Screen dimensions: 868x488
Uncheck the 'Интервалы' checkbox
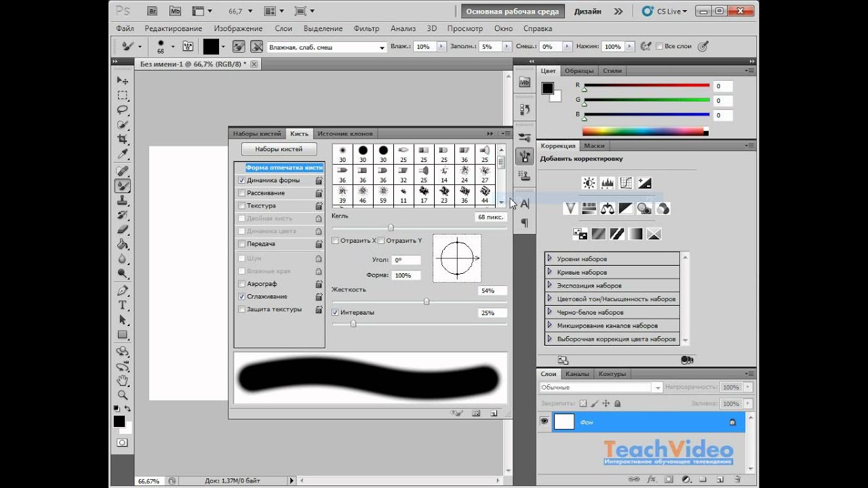tap(335, 312)
